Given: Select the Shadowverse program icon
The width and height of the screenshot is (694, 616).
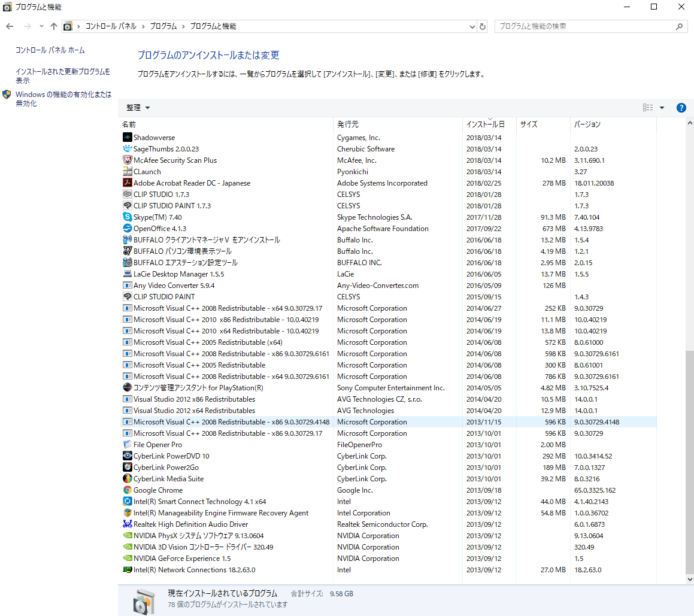Looking at the screenshot, I should 127,138.
